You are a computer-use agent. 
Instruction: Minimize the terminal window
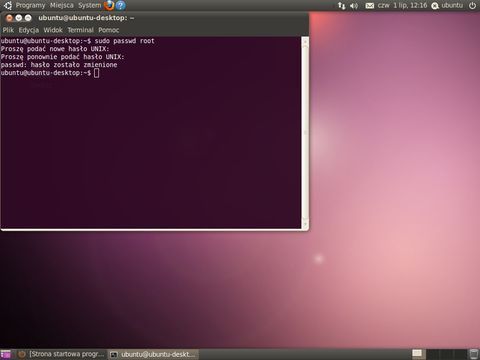point(19,18)
